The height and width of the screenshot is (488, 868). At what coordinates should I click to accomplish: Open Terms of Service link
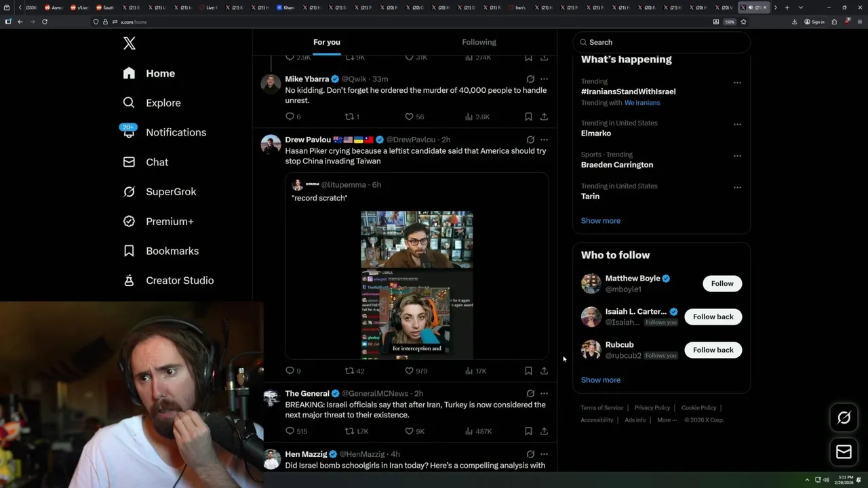coord(601,408)
